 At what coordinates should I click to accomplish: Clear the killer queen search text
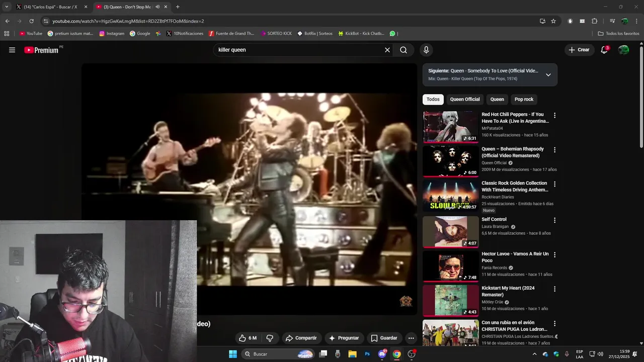pos(387,50)
